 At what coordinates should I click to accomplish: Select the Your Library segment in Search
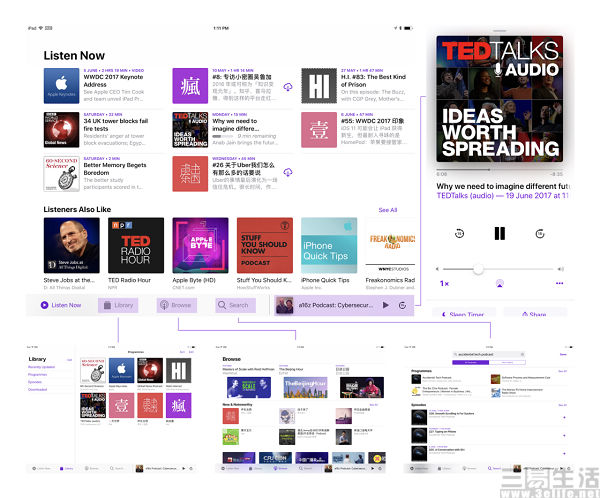tap(507, 362)
